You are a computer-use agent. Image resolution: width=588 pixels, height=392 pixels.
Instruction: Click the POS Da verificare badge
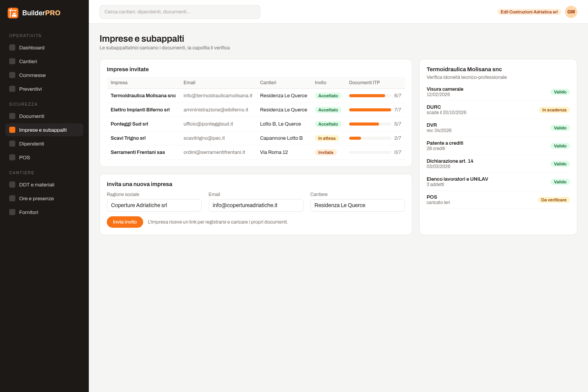tap(554, 200)
